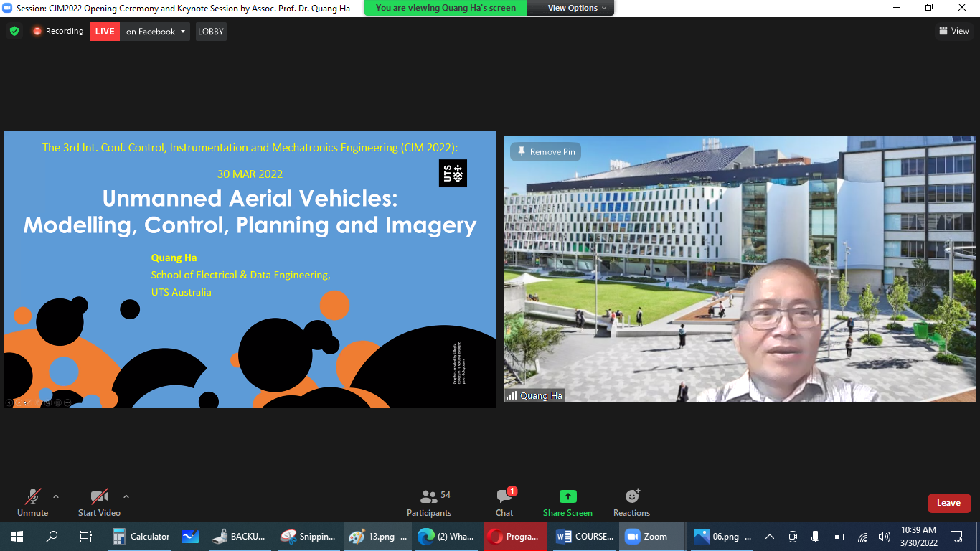The width and height of the screenshot is (980, 551).
Task: Click the green Share Screen icon
Action: (x=567, y=496)
